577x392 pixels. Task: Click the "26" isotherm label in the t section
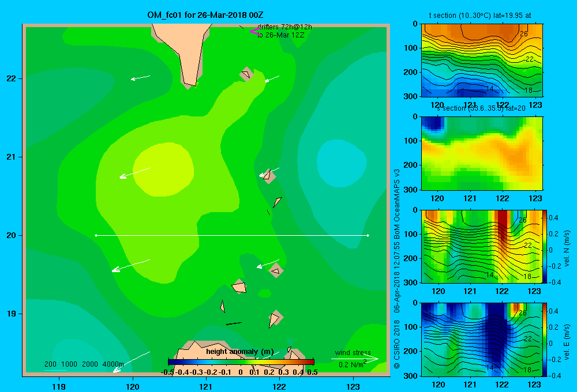point(524,34)
